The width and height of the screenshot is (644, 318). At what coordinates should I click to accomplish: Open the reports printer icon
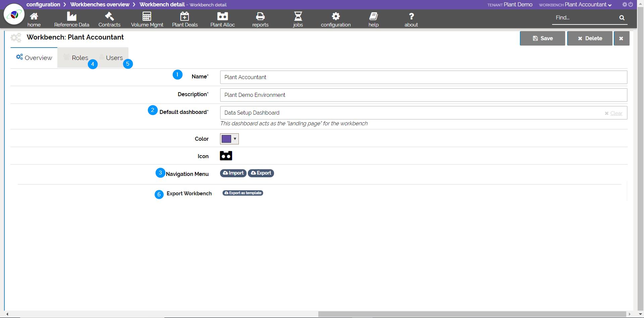260,16
